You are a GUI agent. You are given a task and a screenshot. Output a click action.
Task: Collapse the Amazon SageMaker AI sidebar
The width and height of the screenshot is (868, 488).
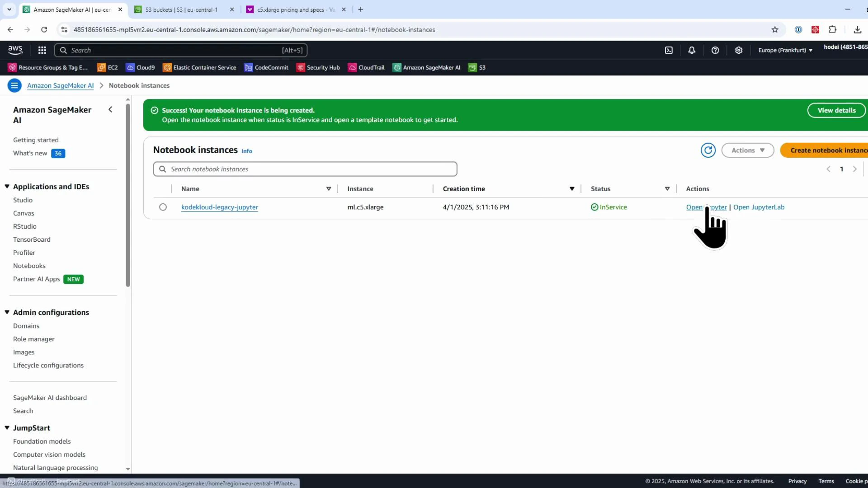[x=110, y=109]
